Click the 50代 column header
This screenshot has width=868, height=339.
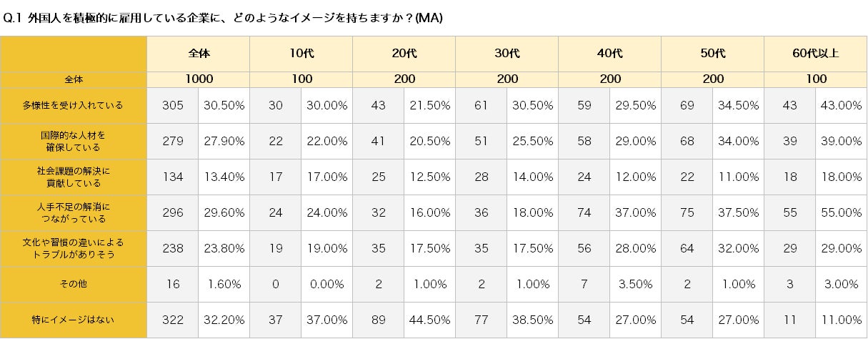712,54
